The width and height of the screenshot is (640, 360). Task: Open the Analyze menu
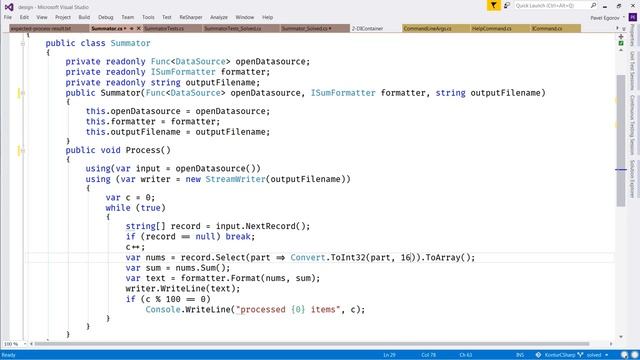pyautogui.click(x=219, y=18)
